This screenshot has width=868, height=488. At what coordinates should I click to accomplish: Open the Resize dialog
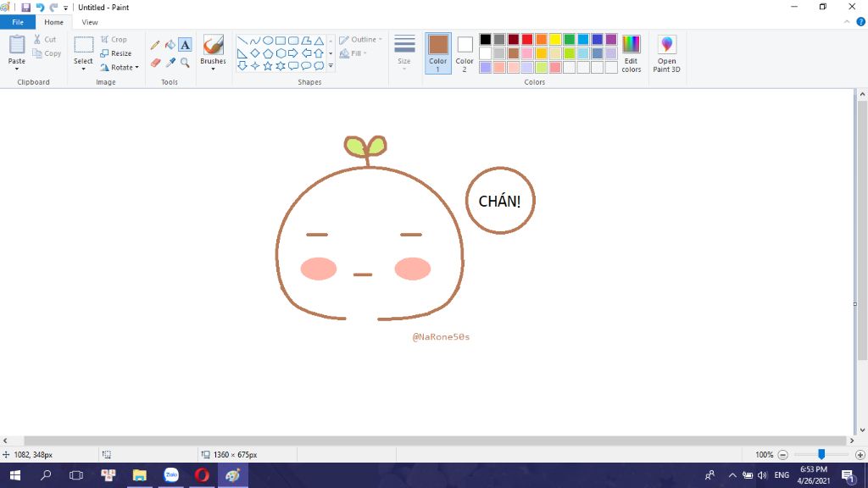(x=116, y=53)
